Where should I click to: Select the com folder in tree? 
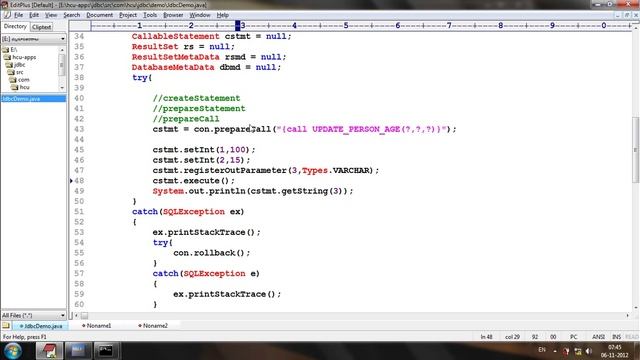click(x=23, y=80)
